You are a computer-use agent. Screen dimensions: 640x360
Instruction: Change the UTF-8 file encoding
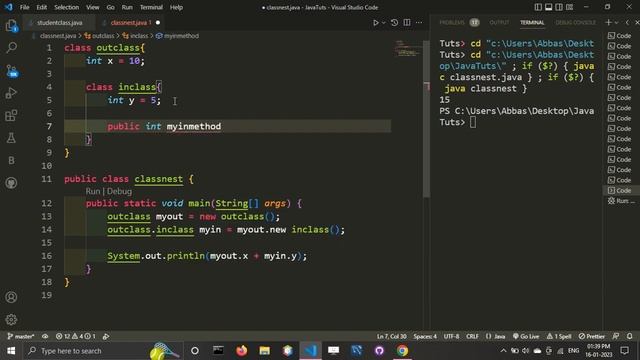pos(451,336)
